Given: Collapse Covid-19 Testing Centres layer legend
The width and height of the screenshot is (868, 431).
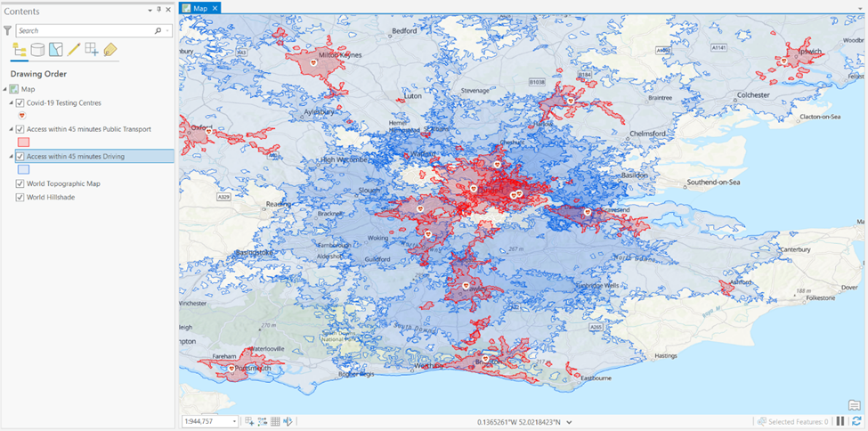Looking at the screenshot, I should [x=12, y=103].
